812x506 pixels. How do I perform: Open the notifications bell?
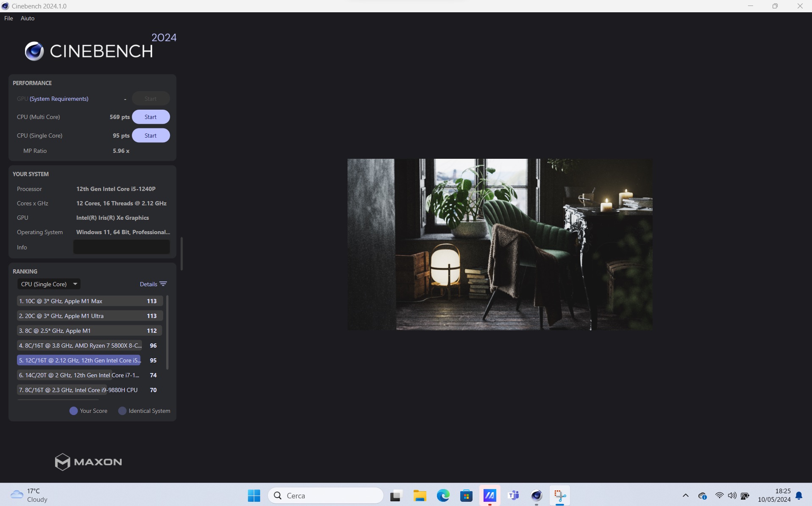pyautogui.click(x=799, y=495)
